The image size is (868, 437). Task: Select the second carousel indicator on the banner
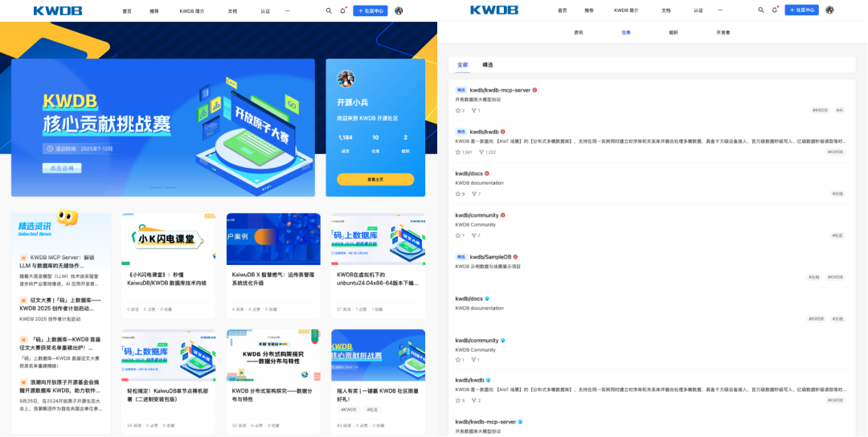click(170, 188)
